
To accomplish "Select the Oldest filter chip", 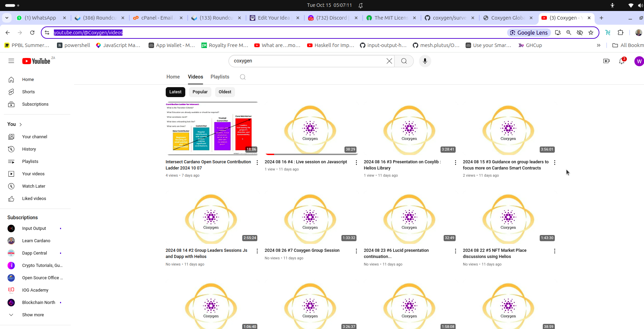I will tap(225, 92).
